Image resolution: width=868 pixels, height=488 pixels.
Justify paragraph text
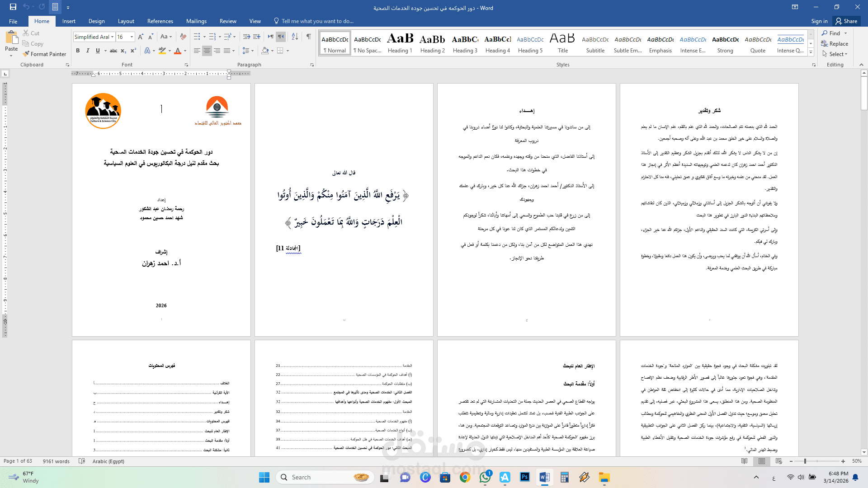[227, 51]
